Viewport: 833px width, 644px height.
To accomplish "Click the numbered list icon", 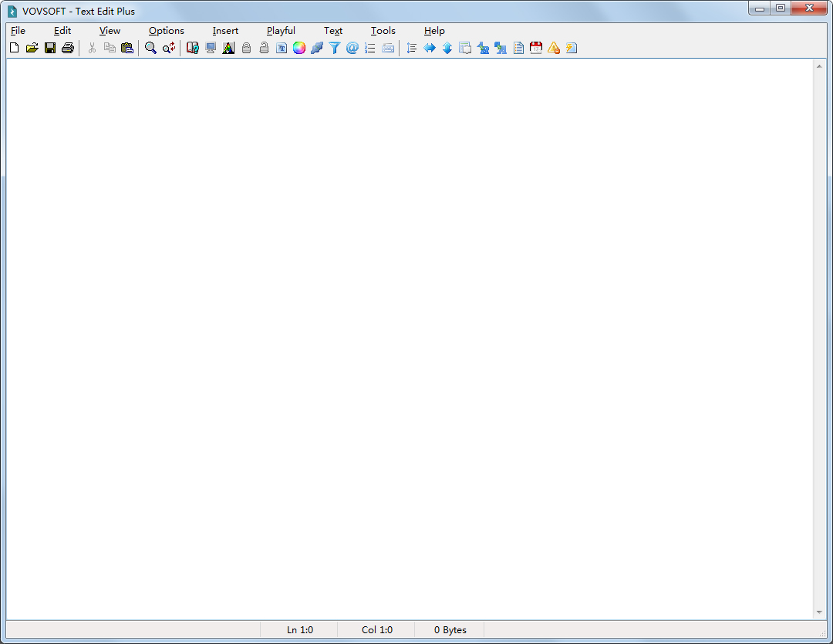I will (370, 48).
